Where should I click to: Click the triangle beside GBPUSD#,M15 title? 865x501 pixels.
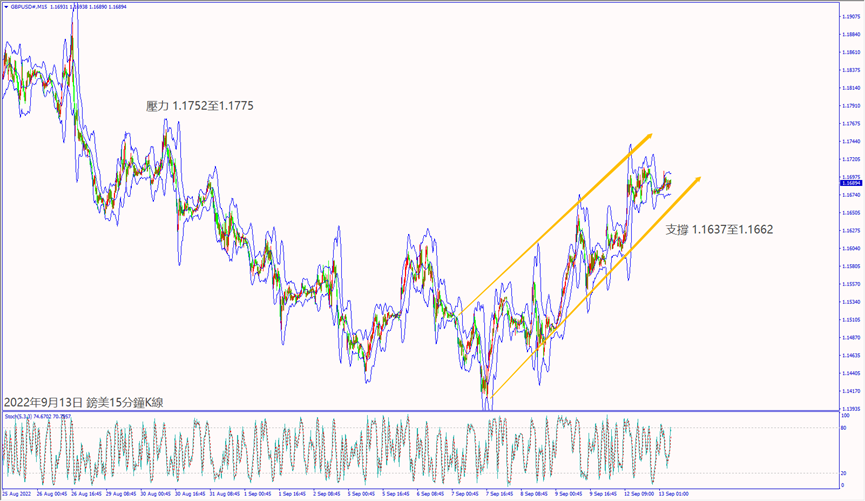point(6,6)
